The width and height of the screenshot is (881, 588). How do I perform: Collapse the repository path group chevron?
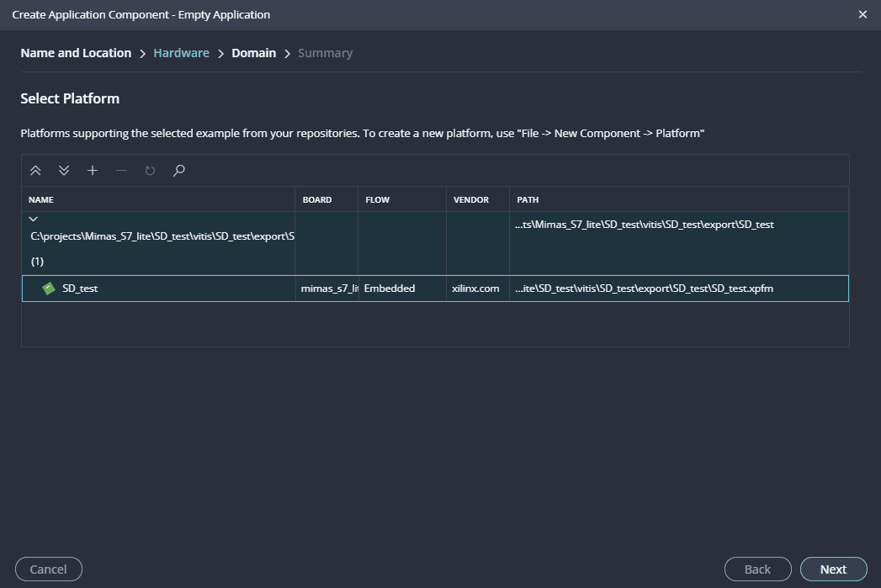point(34,220)
